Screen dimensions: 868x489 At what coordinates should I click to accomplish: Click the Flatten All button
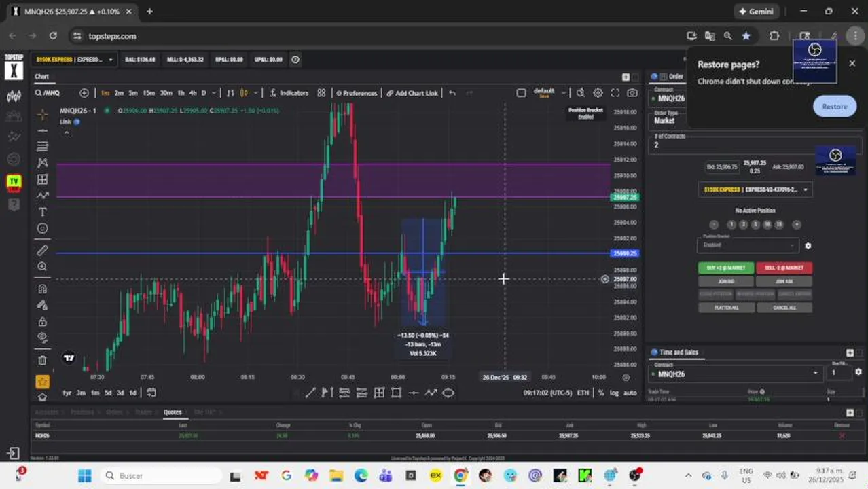pyautogui.click(x=726, y=307)
